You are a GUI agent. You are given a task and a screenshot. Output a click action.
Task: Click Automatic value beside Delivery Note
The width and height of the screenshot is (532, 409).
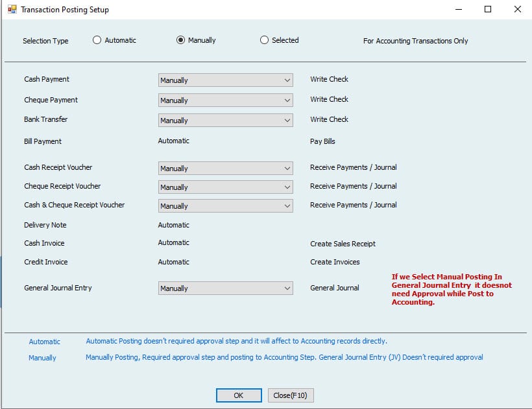coord(174,225)
